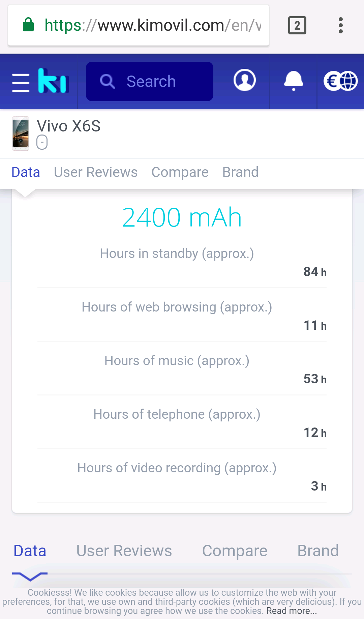Select the Data tab in top bar
This screenshot has width=364, height=619.
click(26, 172)
